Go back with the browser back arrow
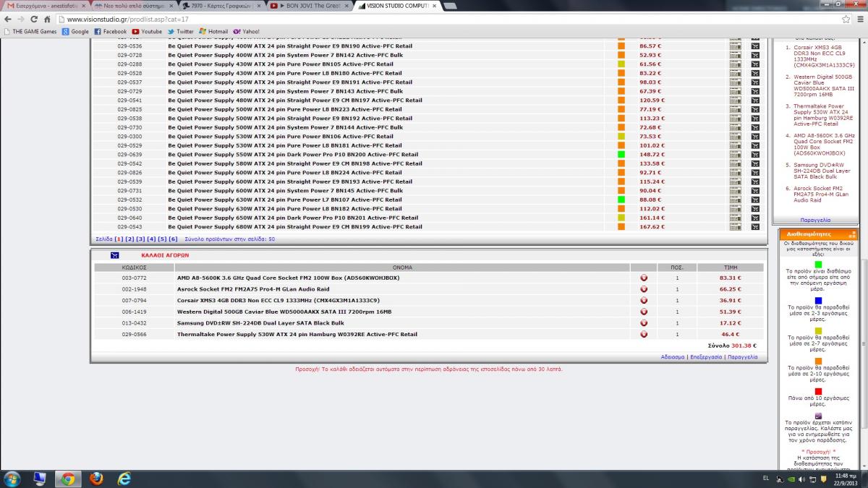This screenshot has width=868, height=488. coord(9,20)
